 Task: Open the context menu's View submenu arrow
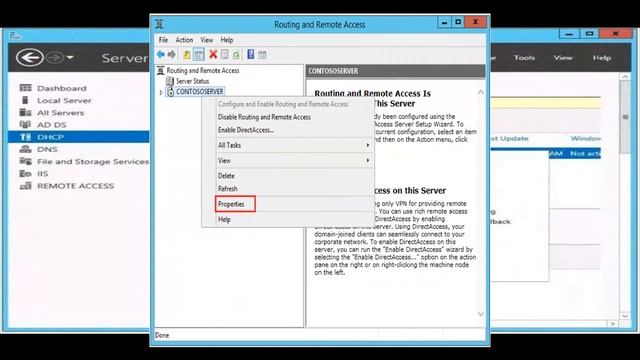click(368, 160)
